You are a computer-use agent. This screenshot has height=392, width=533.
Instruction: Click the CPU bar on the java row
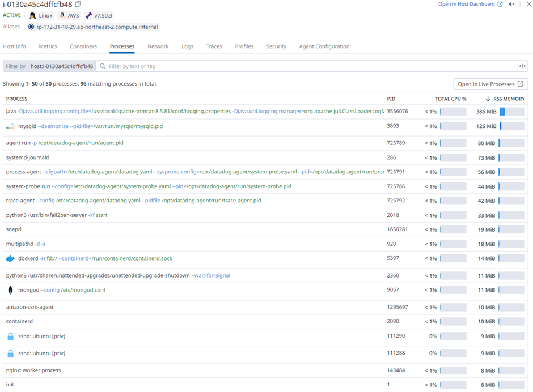[453, 112]
